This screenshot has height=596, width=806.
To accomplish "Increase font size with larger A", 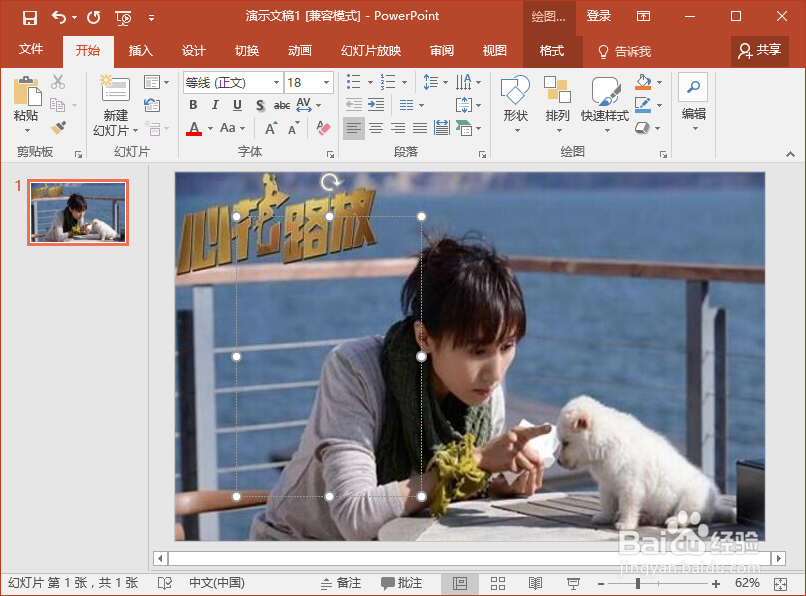I will click(x=271, y=128).
